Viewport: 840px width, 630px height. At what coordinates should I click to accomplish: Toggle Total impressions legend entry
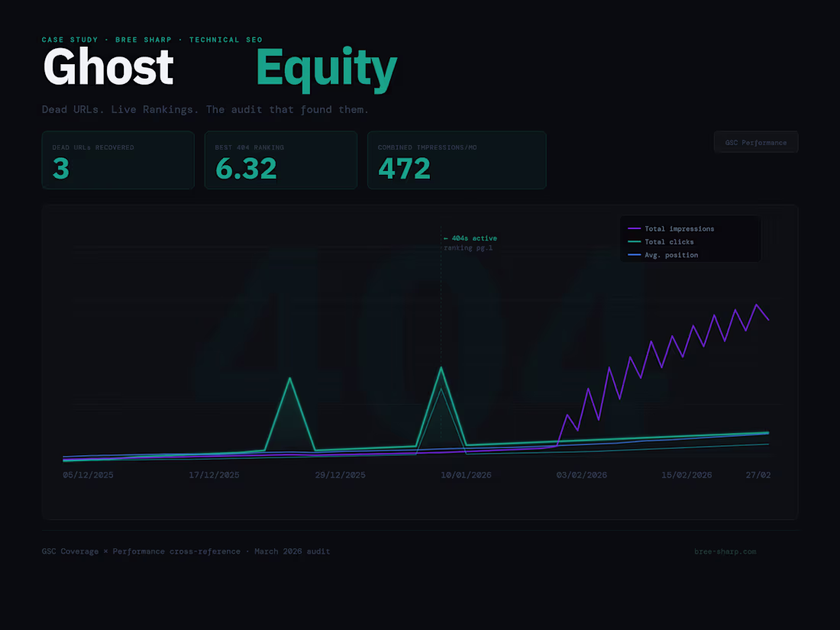coord(671,229)
